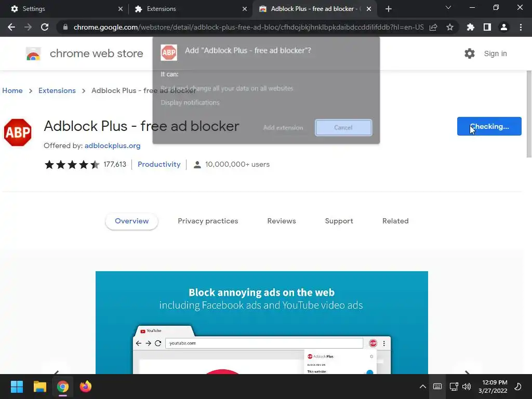Open the volume tray icon
Image resolution: width=532 pixels, height=399 pixels.
(x=467, y=387)
